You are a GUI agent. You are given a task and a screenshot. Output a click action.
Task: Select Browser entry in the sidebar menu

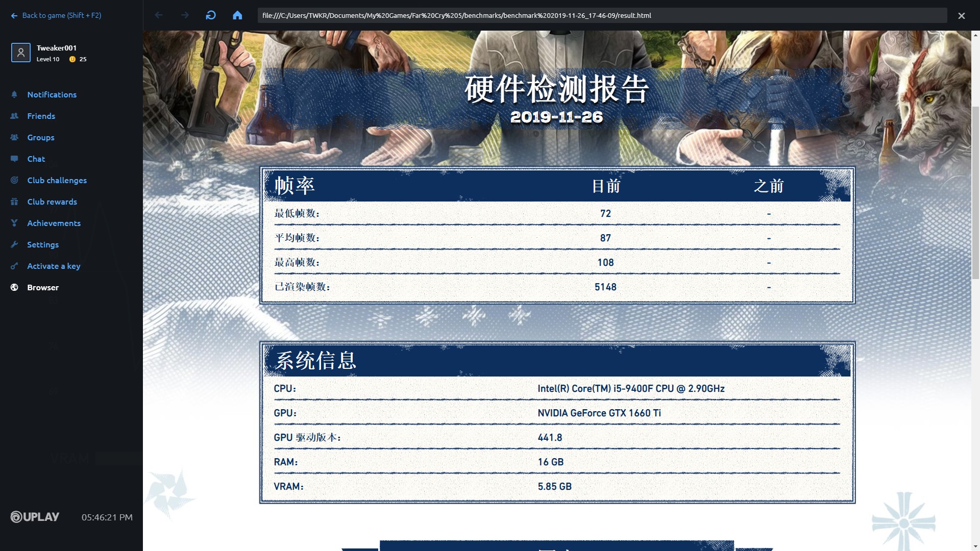[43, 287]
